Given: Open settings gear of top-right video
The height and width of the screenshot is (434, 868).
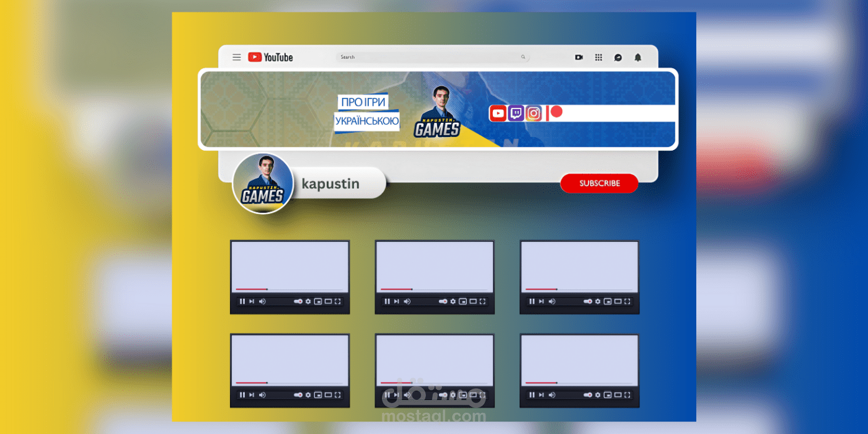Looking at the screenshot, I should click(598, 301).
